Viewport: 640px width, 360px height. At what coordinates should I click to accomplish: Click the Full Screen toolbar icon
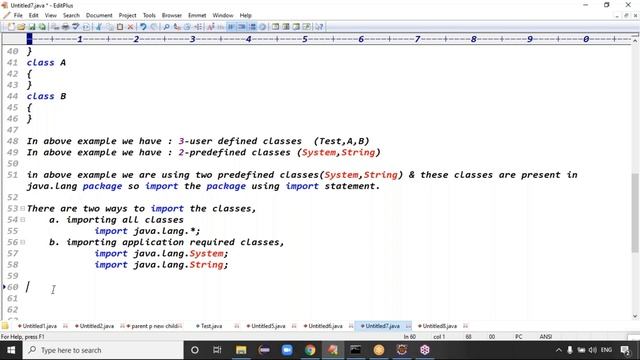[306, 27]
